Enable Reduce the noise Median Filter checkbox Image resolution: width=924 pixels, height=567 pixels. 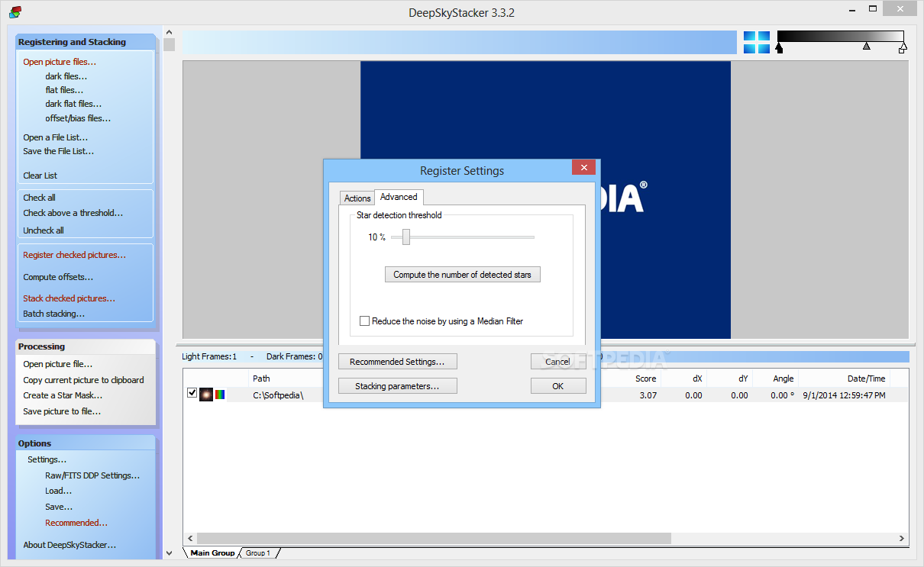point(365,321)
